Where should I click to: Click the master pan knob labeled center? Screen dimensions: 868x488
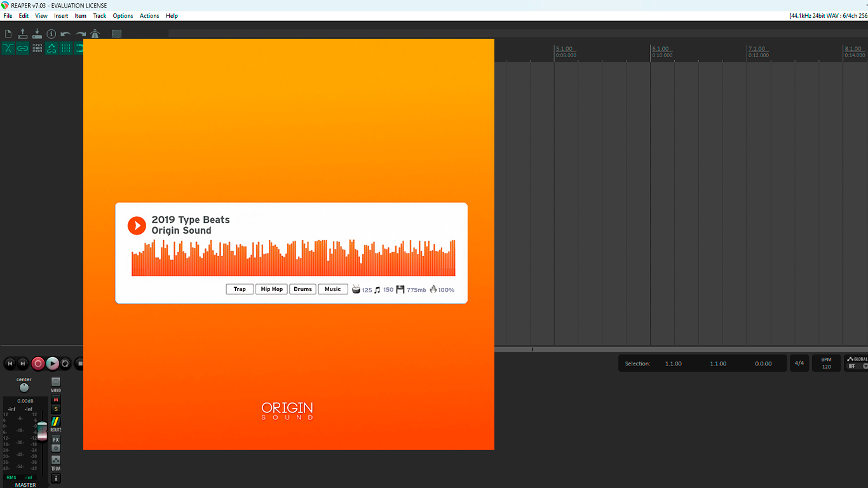click(24, 388)
